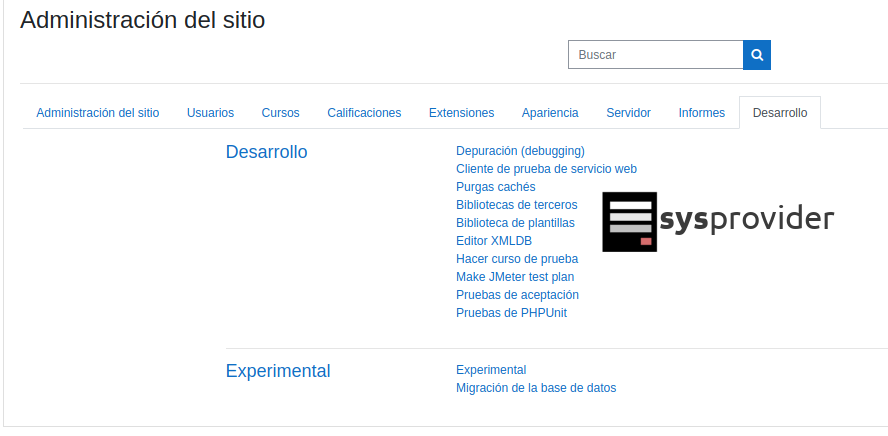Switch to the Apariencia tab

pos(550,113)
